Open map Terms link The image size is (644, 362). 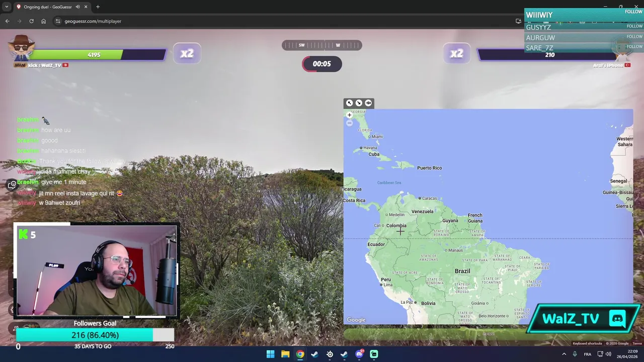pos(637,343)
